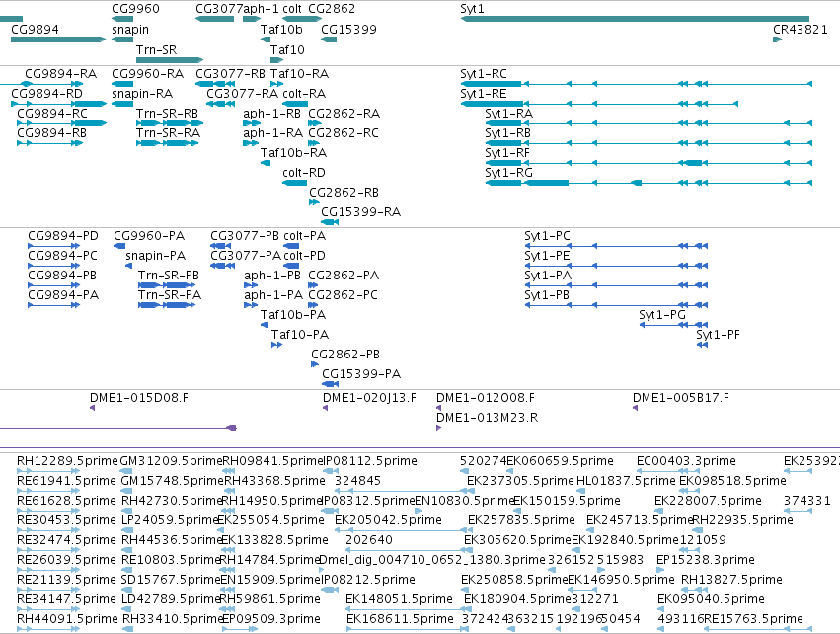Click the CG15399 gene label
Viewport: 840px width, 634px height.
[348, 29]
